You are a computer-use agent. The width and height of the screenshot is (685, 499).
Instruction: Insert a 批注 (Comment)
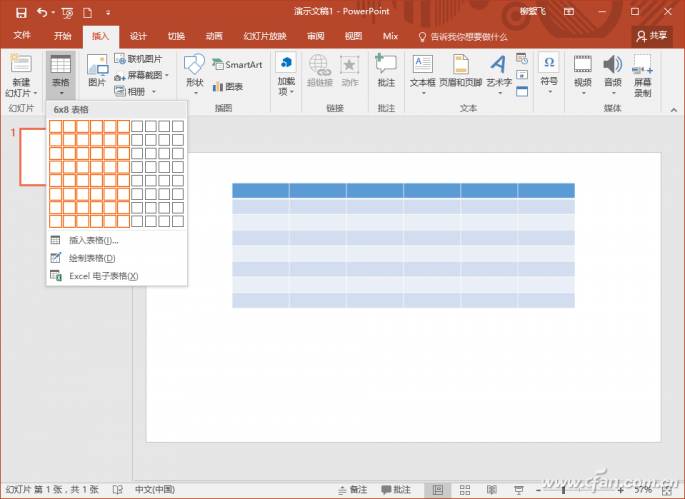386,71
